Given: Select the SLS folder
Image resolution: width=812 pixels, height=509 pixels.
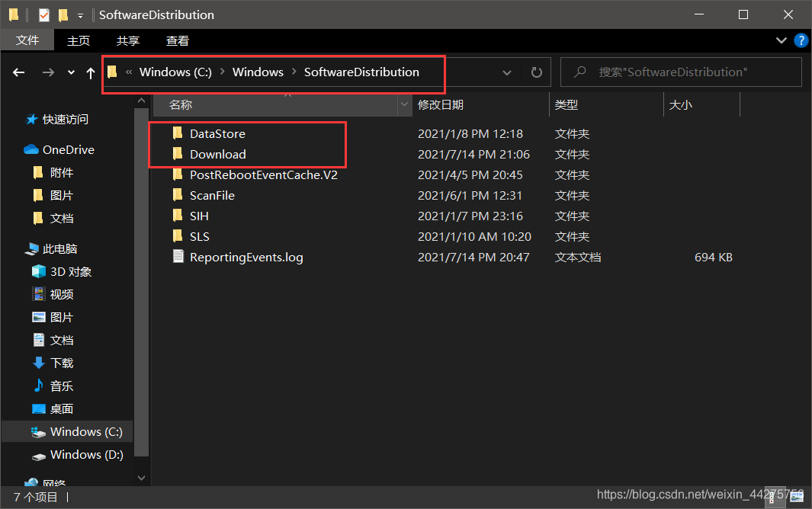Looking at the screenshot, I should [x=199, y=237].
